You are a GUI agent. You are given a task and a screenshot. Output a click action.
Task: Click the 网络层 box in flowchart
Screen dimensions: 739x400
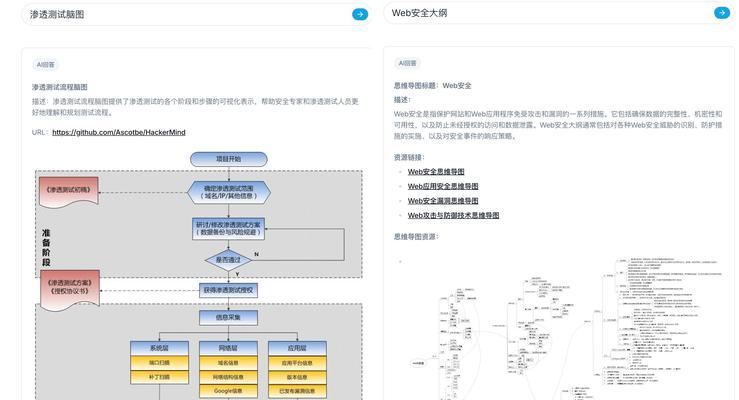pyautogui.click(x=229, y=348)
